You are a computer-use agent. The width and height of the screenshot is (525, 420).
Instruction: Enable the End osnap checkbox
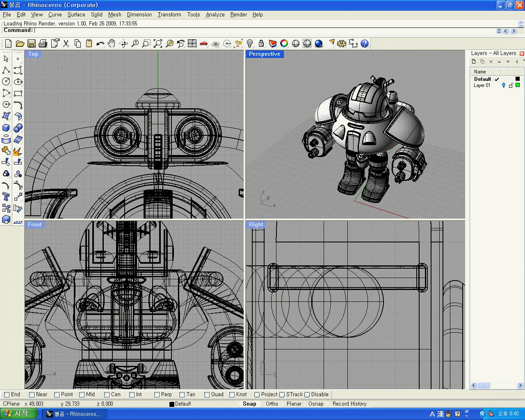pyautogui.click(x=7, y=395)
